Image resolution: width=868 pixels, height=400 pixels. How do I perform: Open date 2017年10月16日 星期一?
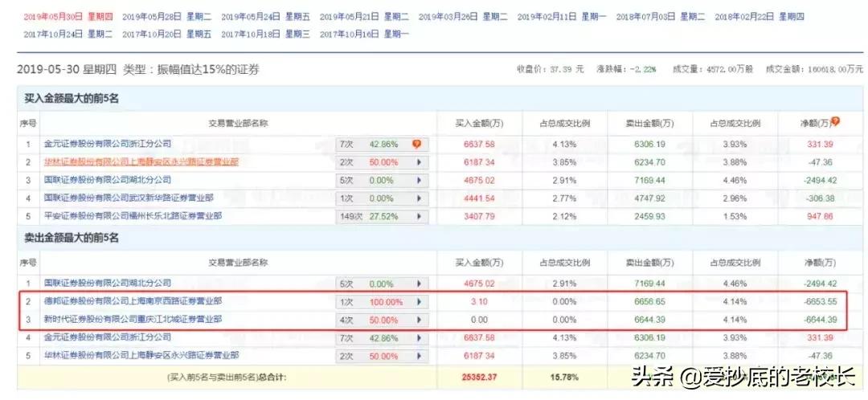coord(364,35)
